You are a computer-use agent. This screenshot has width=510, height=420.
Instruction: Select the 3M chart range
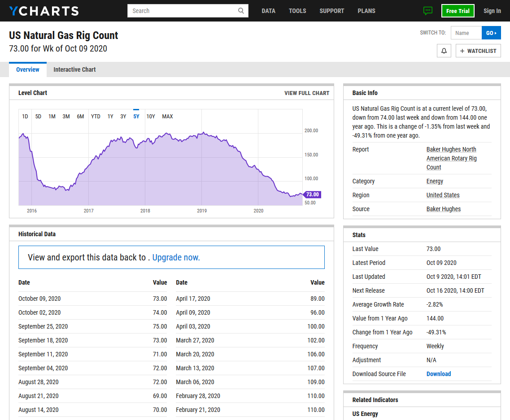point(66,117)
